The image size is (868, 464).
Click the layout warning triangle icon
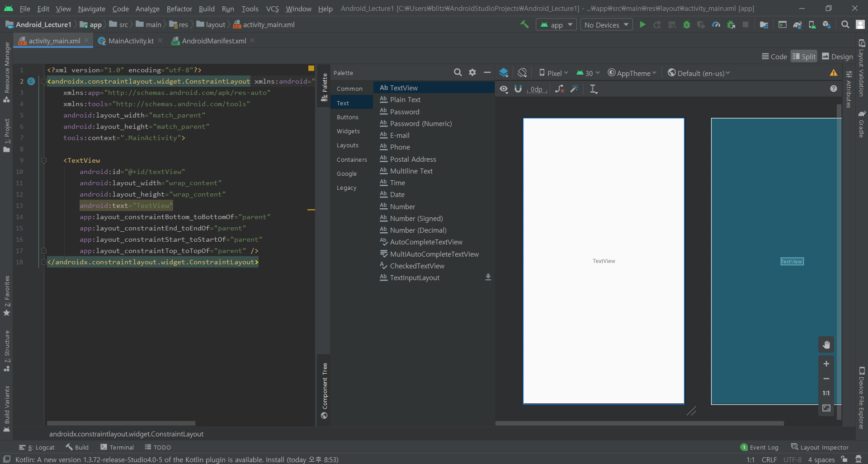(x=834, y=73)
